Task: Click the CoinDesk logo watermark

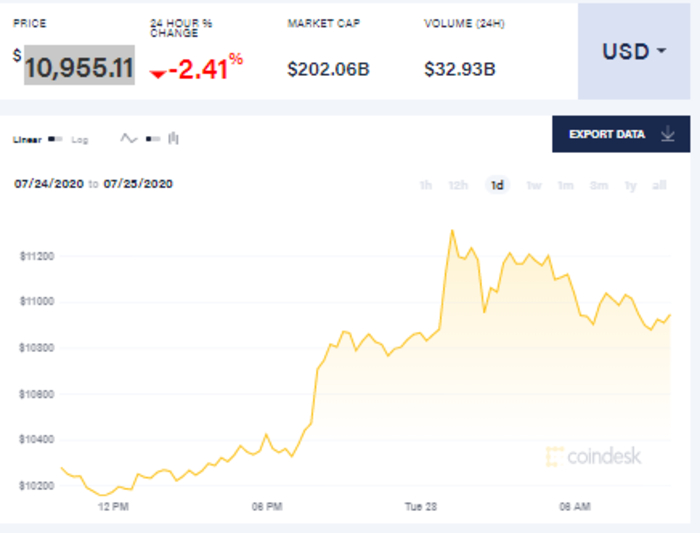Action: (593, 457)
